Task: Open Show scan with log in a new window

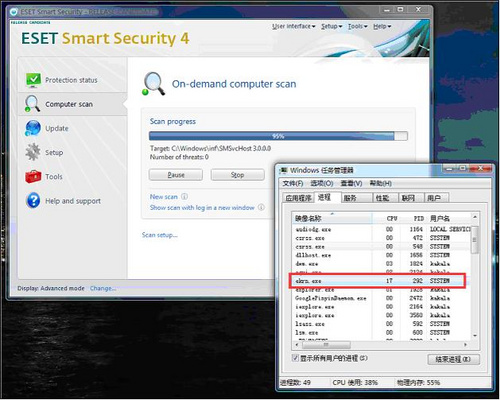Action: point(202,207)
